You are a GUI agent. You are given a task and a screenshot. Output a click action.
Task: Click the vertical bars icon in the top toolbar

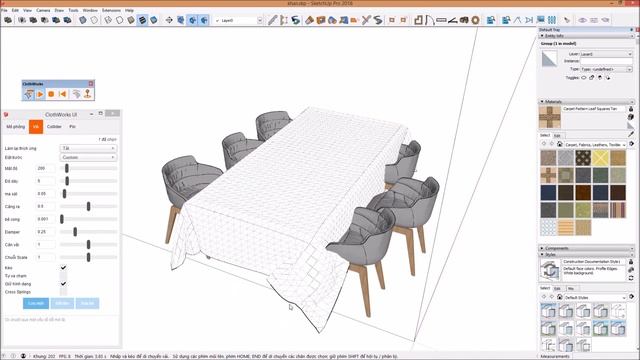click(552, 20)
